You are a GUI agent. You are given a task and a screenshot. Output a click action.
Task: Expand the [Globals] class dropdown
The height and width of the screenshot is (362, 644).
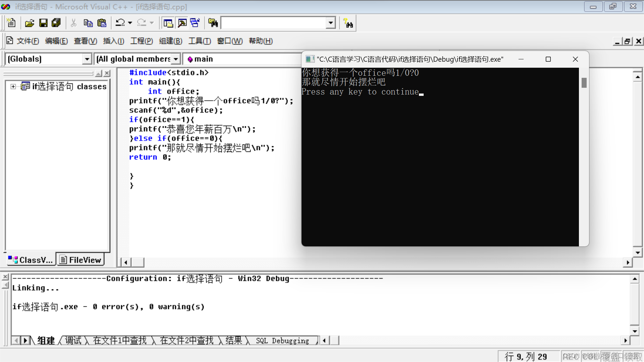coord(87,59)
